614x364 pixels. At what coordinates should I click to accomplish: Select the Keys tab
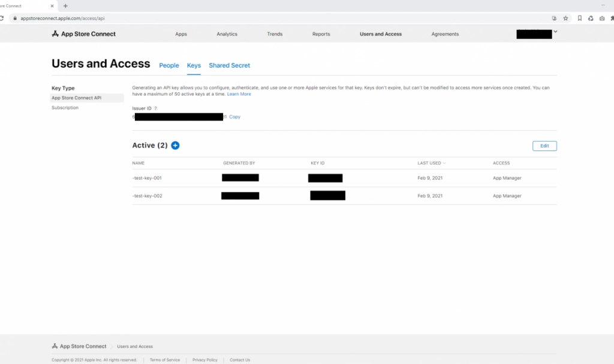(x=194, y=65)
